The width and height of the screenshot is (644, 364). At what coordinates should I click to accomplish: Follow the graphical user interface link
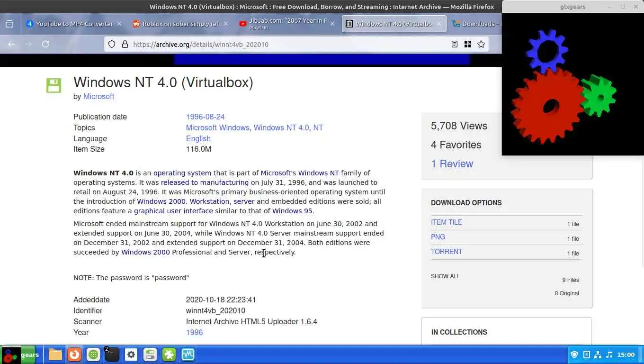173,211
